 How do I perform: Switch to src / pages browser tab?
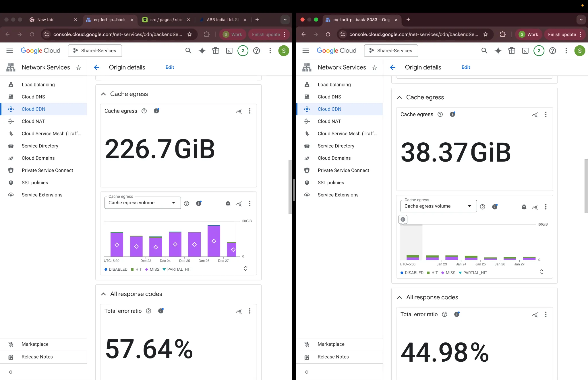tap(166, 20)
